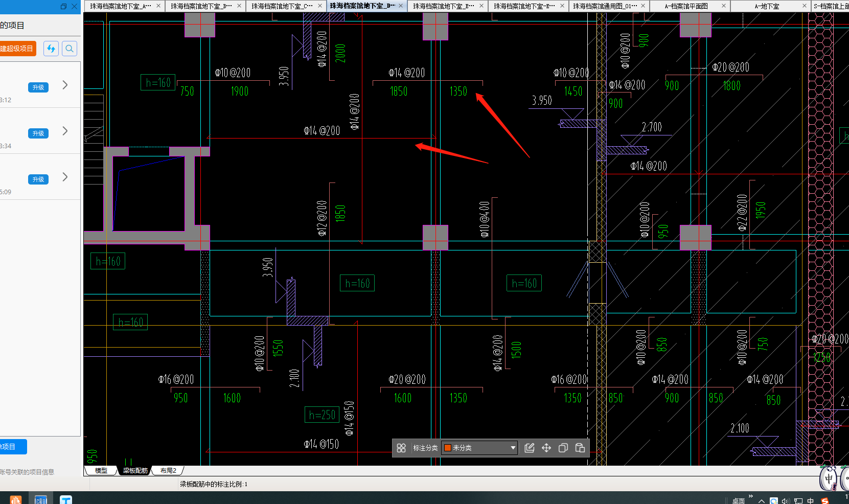Expand the second project row chevron
Viewport: 849px width, 504px height.
click(x=65, y=131)
